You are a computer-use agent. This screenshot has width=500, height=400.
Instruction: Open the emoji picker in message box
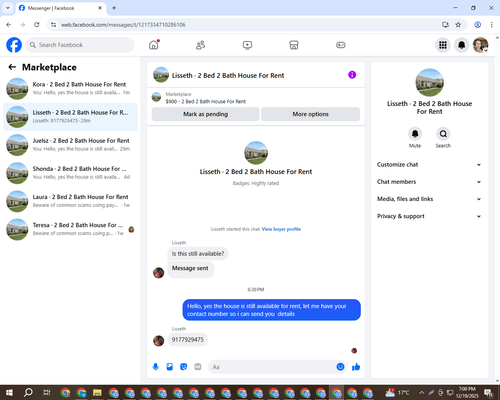[340, 367]
